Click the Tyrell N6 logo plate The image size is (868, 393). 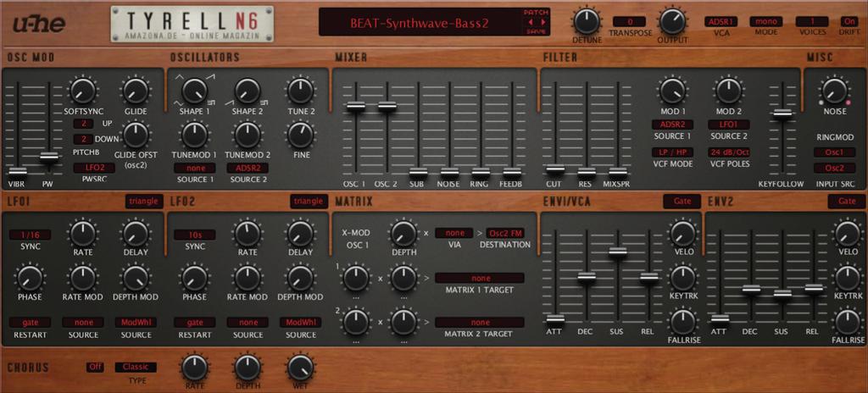192,23
